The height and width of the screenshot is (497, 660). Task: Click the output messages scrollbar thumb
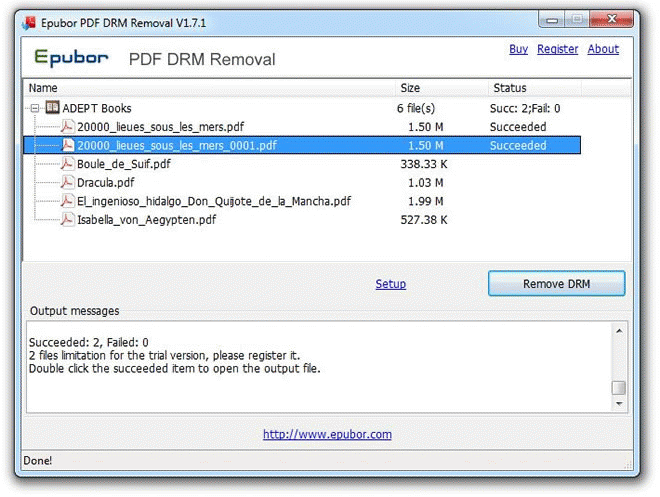pos(619,388)
